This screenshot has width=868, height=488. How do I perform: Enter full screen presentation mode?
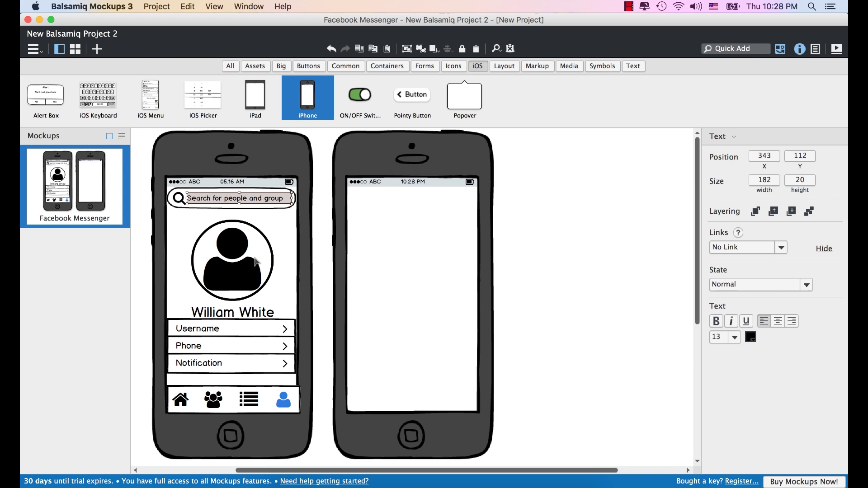click(x=836, y=49)
